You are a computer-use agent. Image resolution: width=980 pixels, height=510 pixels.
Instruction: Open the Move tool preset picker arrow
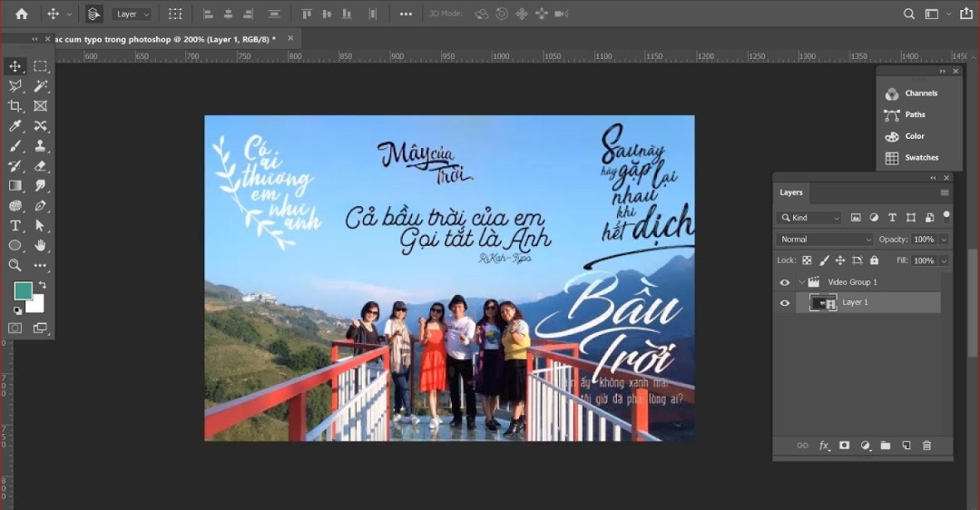tap(69, 14)
